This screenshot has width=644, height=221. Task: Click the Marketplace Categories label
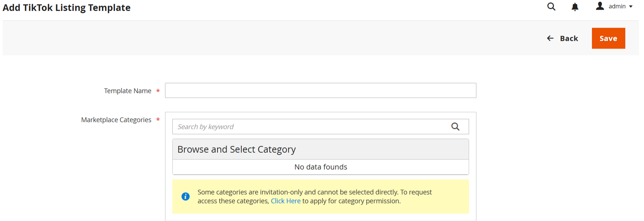tap(116, 120)
